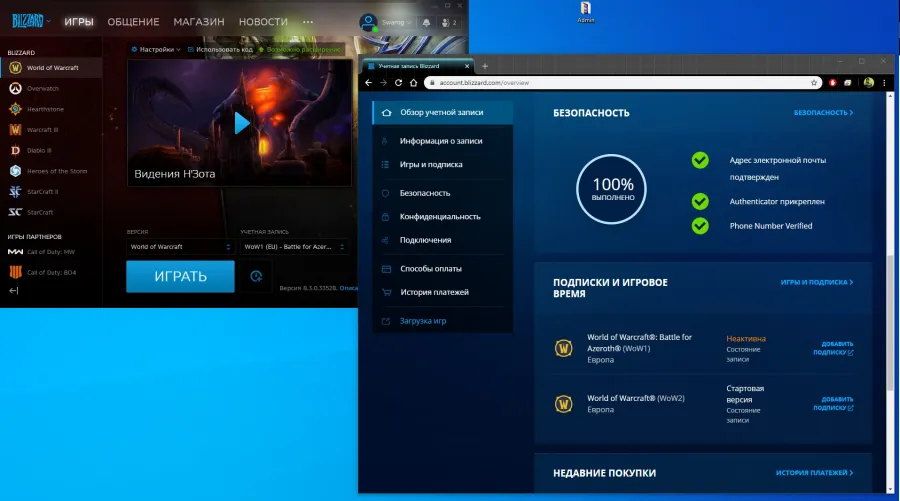The height and width of the screenshot is (501, 900).
Task: Click Загрузка игр link
Action: [423, 321]
